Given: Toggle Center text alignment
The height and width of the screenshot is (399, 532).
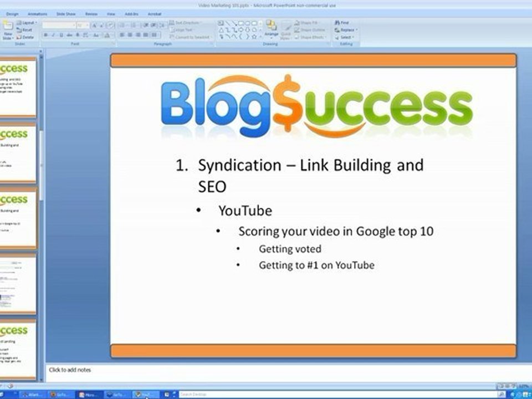Looking at the screenshot, I should [x=130, y=35].
